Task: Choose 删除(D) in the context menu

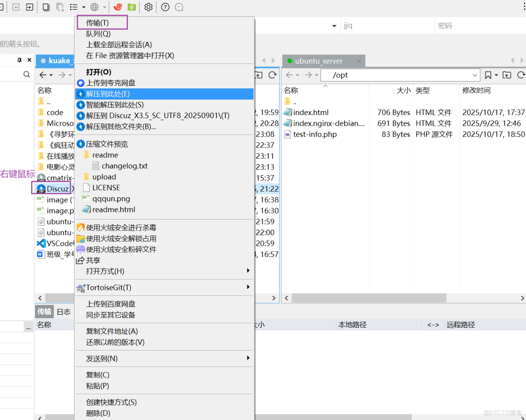Action: 98,413
